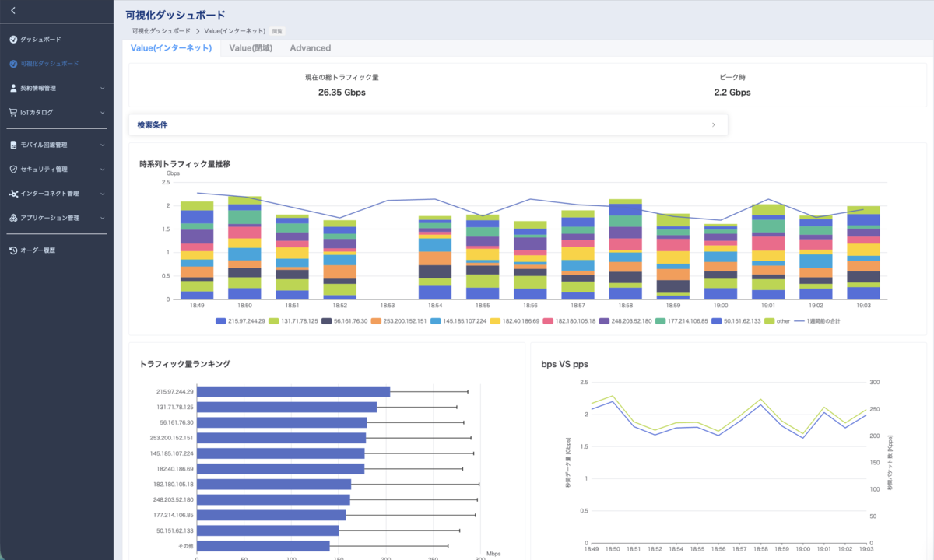Screen dimensions: 934x560
Task: Click the 可視化ダッシュボード breadcrumb link
Action: (x=161, y=31)
